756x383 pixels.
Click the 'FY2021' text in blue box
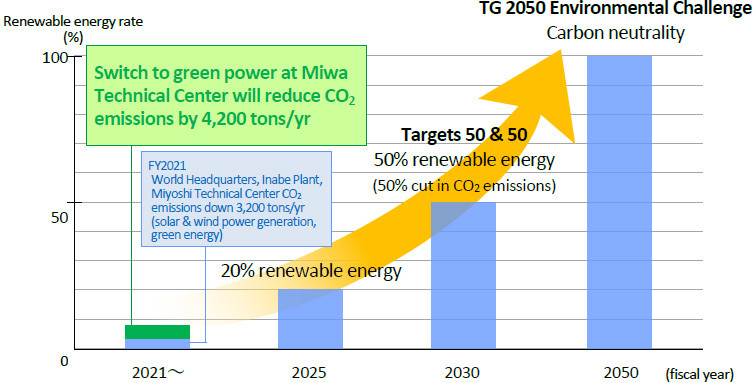point(167,166)
